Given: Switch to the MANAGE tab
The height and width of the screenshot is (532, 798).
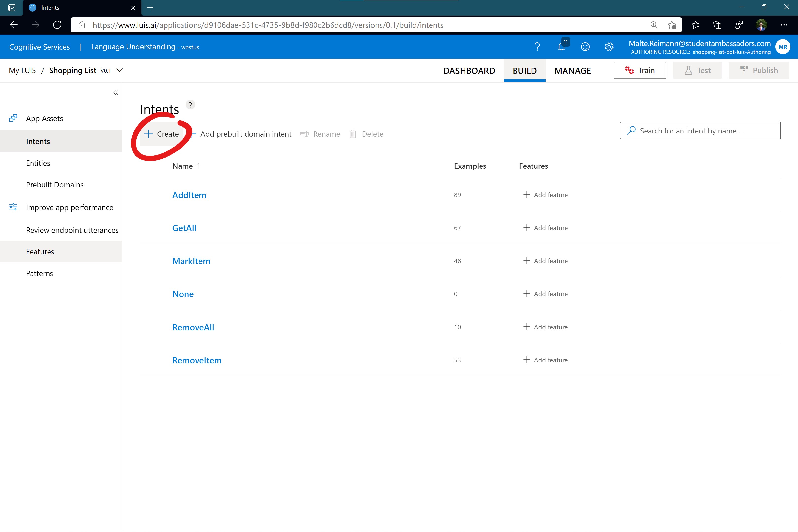Looking at the screenshot, I should (572, 71).
